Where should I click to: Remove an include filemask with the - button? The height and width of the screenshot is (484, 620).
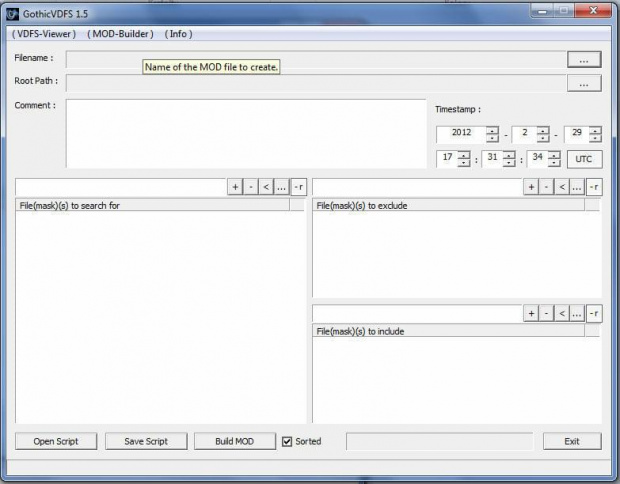coord(546,314)
